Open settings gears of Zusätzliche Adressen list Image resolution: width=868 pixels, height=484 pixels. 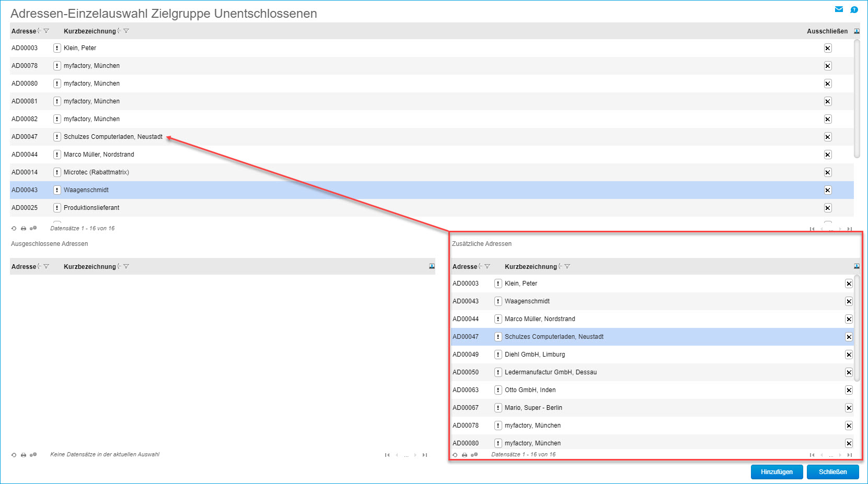point(474,455)
